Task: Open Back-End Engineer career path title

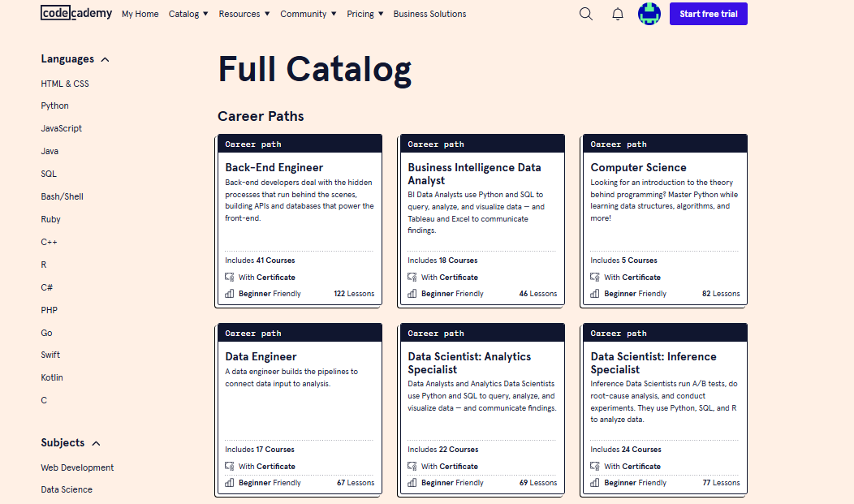Action: 274,168
